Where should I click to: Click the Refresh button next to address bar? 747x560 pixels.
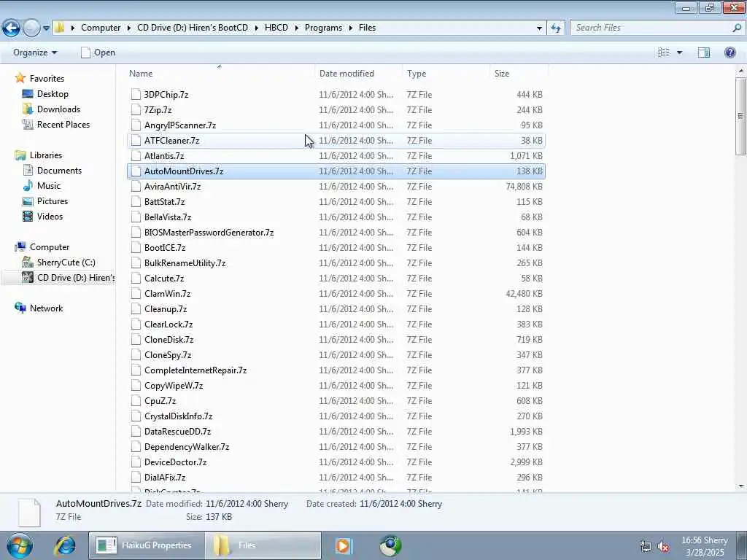pyautogui.click(x=555, y=28)
